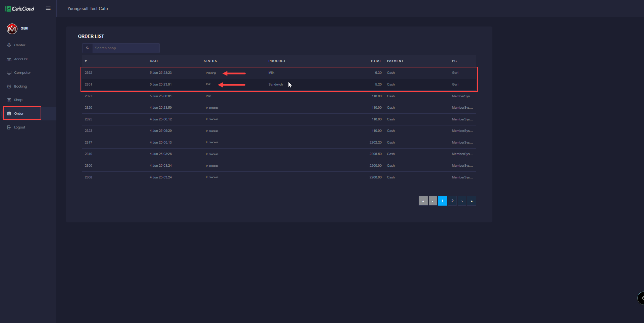Image resolution: width=644 pixels, height=323 pixels.
Task: Toggle the hamburger sidebar menu
Action: point(48,8)
